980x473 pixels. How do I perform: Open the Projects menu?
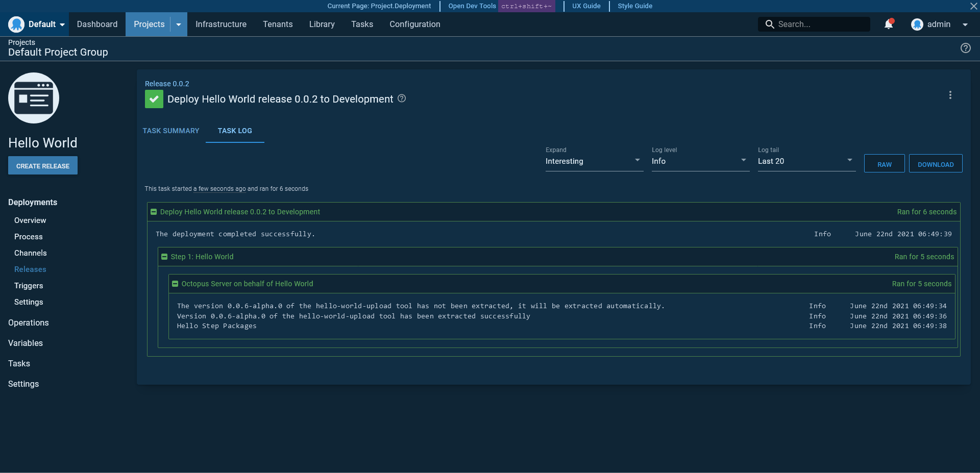[x=149, y=24]
